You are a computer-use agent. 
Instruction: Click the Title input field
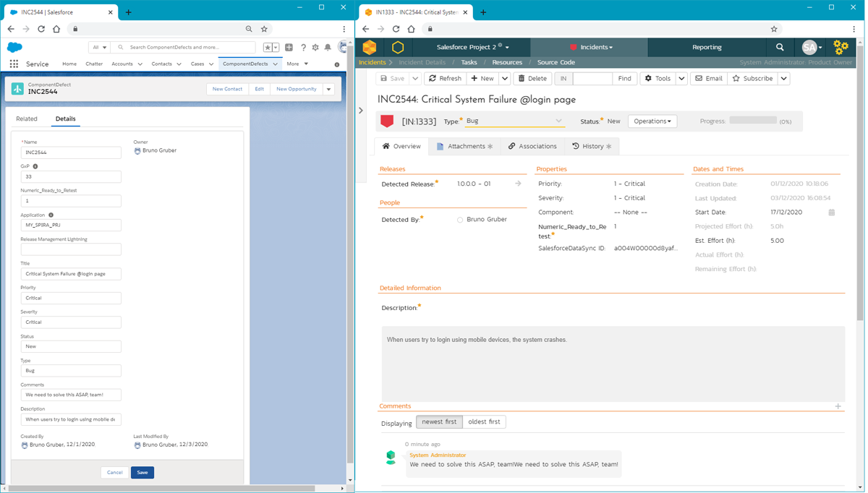(71, 274)
